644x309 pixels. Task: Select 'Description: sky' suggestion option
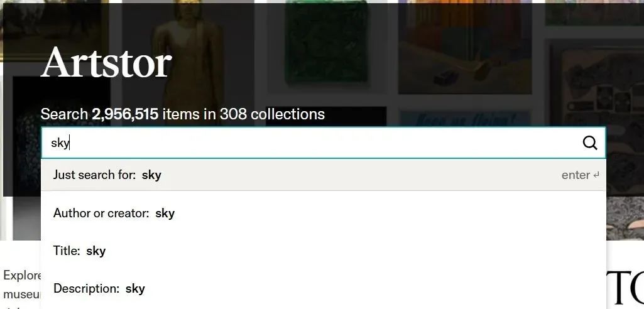(323, 288)
